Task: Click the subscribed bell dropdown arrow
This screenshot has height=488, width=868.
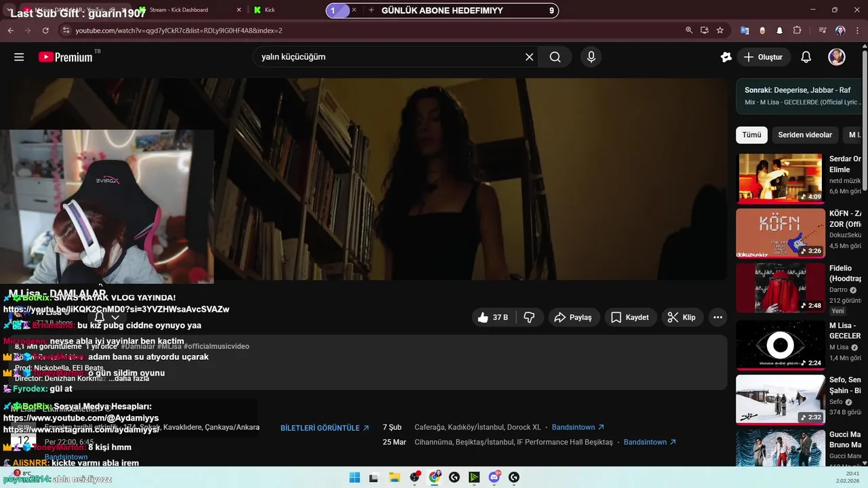Action: (115, 317)
